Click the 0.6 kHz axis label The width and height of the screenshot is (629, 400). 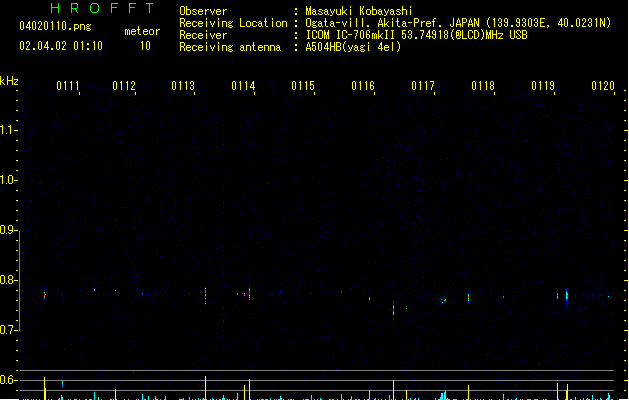[x=7, y=380]
